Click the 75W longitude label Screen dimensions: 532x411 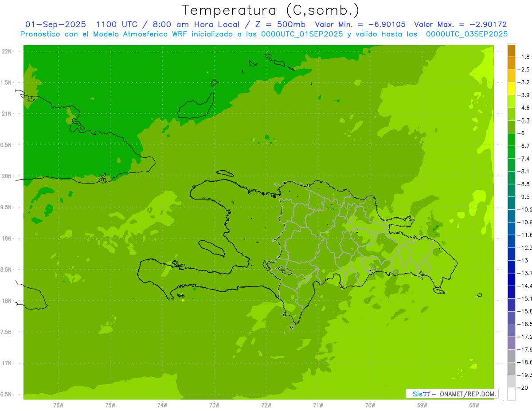pyautogui.click(x=110, y=405)
